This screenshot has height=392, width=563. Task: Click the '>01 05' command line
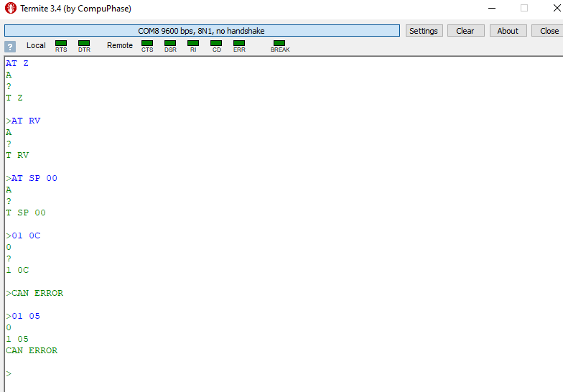(23, 316)
